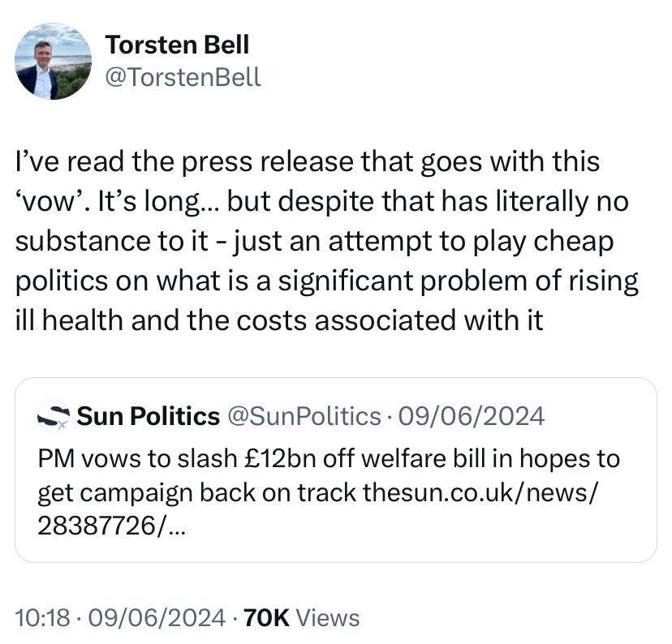
Task: Click the Sun Politics account name
Action: (x=149, y=417)
